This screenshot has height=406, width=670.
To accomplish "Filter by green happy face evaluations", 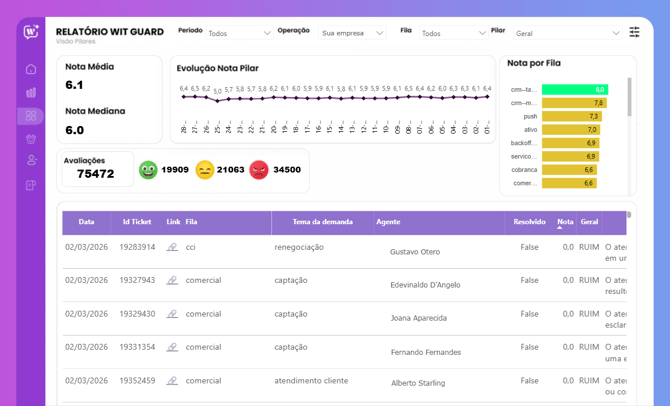I will [148, 170].
